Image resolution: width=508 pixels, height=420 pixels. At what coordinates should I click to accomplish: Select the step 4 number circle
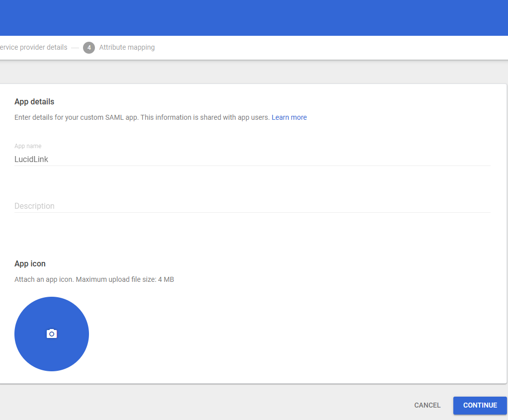89,48
